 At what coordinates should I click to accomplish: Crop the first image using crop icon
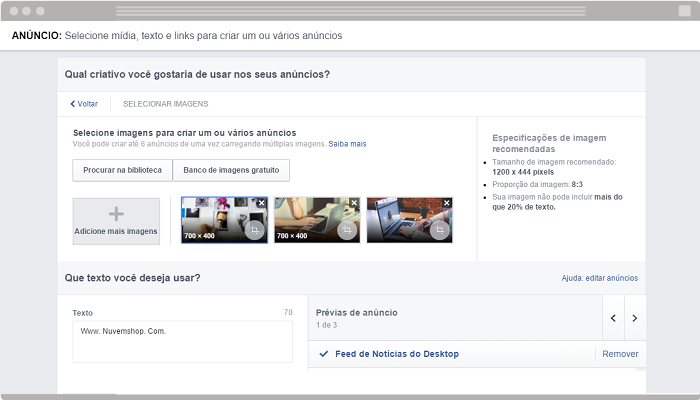point(255,230)
